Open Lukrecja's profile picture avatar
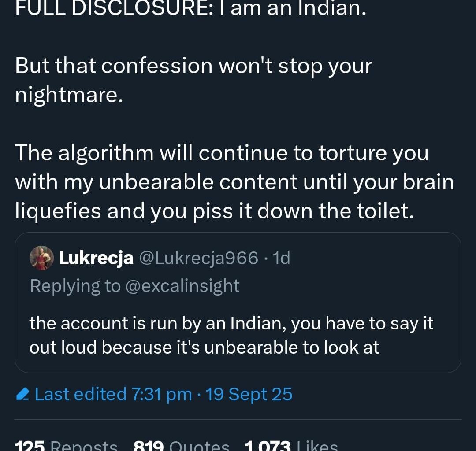Screen dimensions: 476x451 point(41,258)
